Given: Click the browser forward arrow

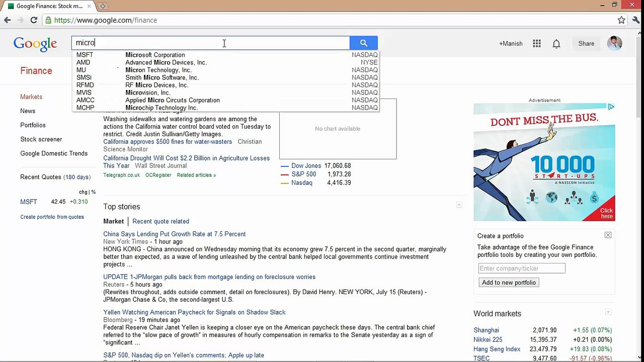Looking at the screenshot, I should click(21, 20).
